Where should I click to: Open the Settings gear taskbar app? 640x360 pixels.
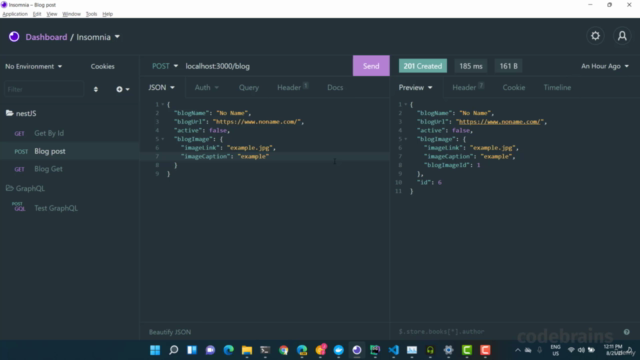(449, 350)
